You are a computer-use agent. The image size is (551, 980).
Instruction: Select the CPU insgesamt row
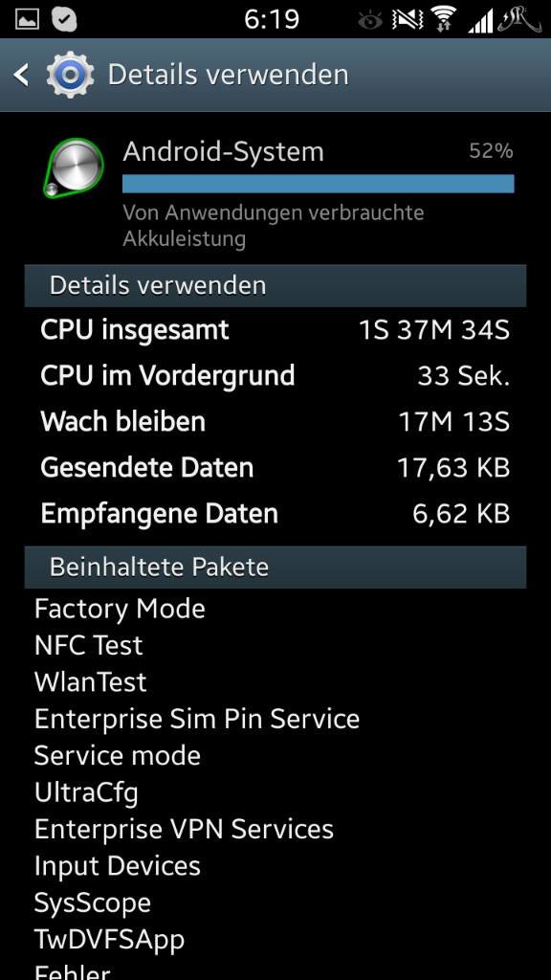coord(275,329)
